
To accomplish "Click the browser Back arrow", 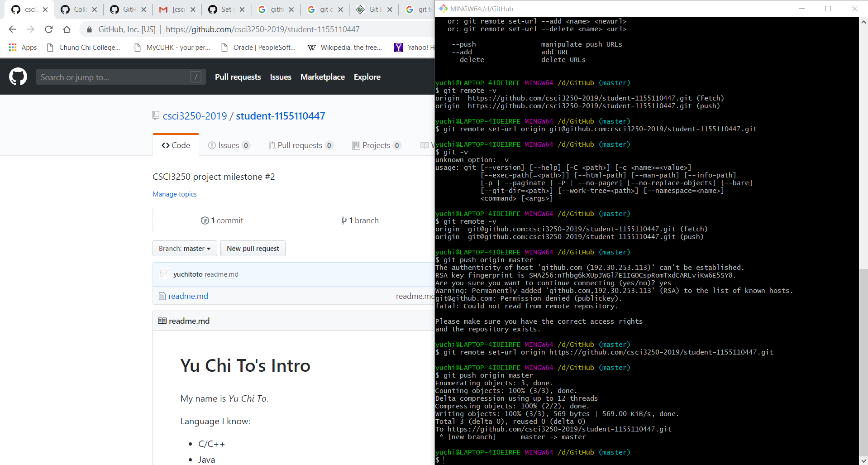I will point(12,29).
